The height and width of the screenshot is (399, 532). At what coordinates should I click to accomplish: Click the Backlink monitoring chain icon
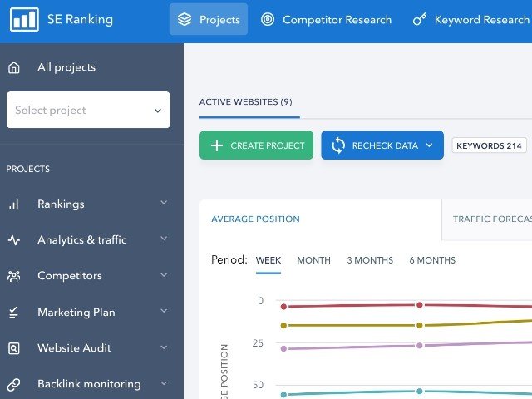pos(14,384)
